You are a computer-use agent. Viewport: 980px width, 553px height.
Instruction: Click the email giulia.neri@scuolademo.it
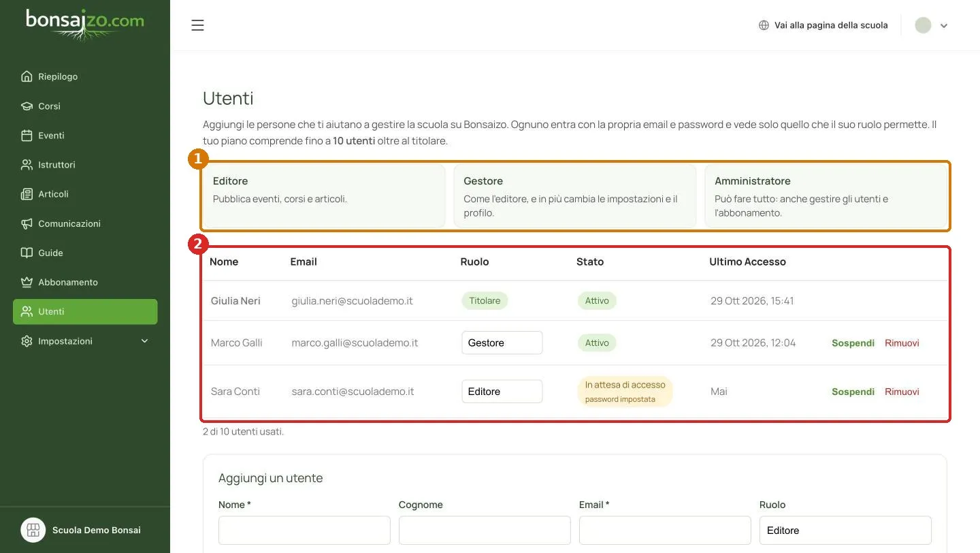[x=352, y=301]
